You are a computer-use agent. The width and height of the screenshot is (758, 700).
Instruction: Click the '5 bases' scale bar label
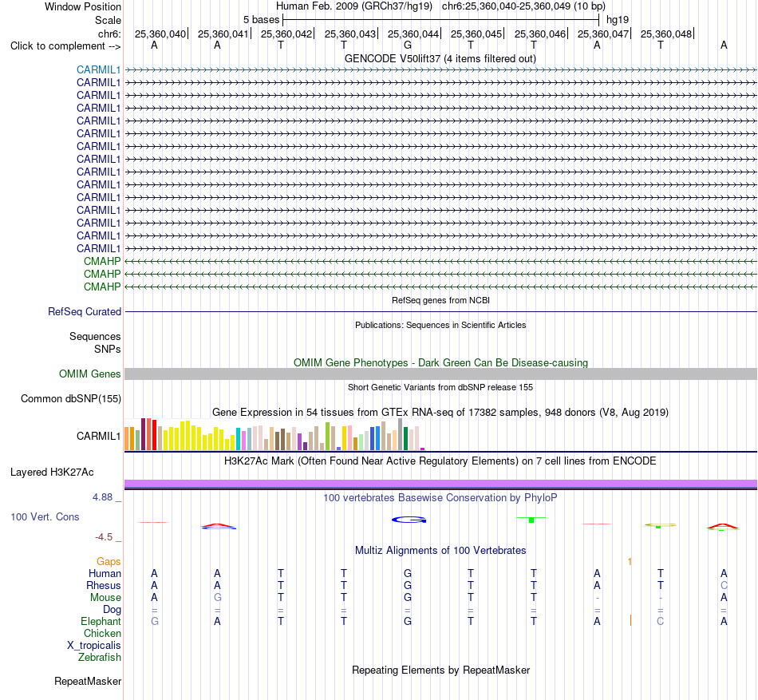click(261, 20)
